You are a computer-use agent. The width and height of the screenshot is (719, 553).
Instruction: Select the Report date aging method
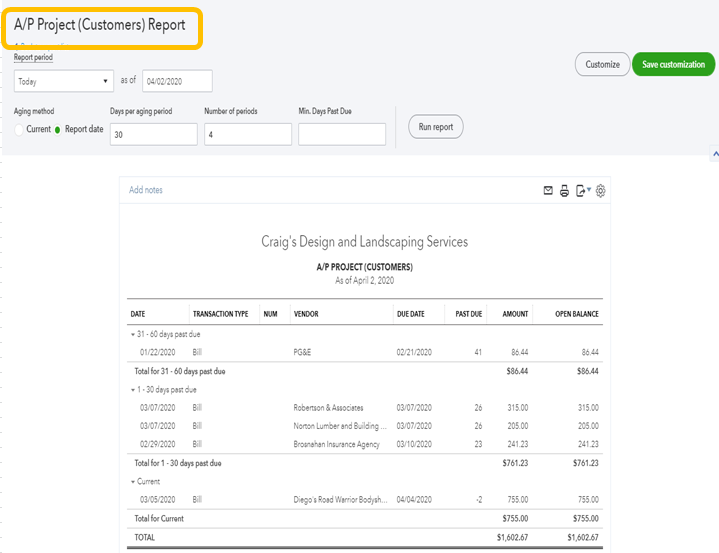(58, 130)
